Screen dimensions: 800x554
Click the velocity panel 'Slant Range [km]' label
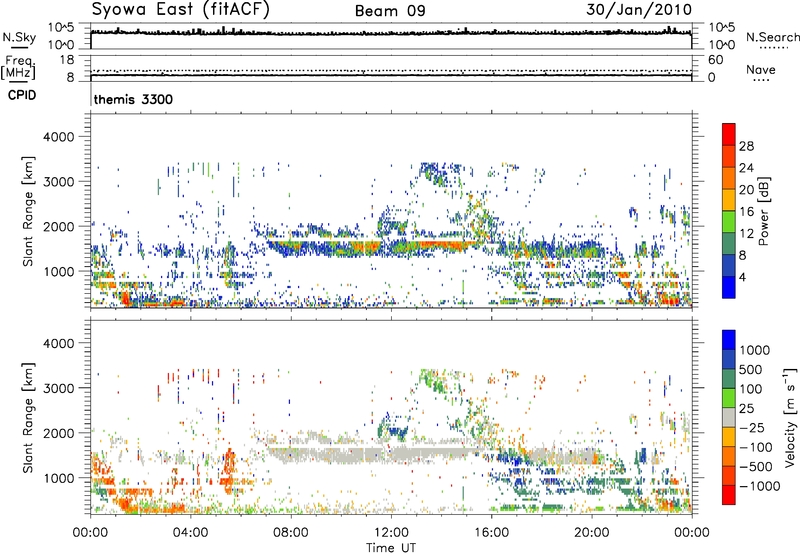[x=28, y=418]
